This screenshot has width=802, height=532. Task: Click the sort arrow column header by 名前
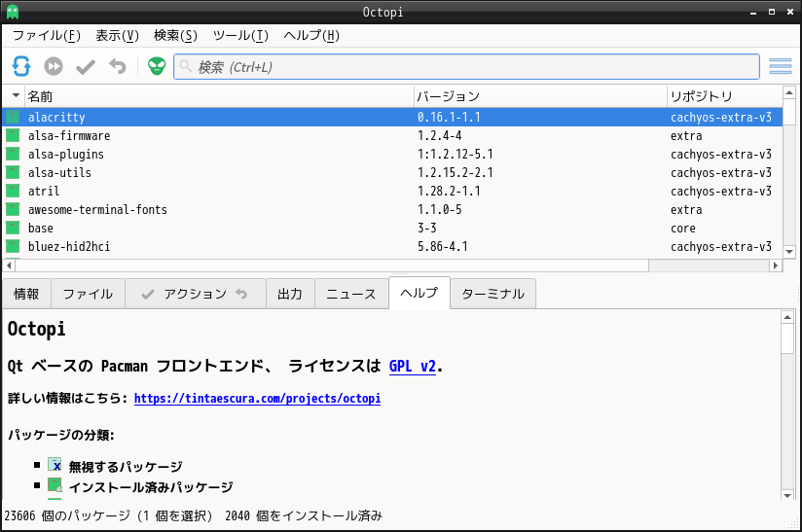click(x=14, y=96)
